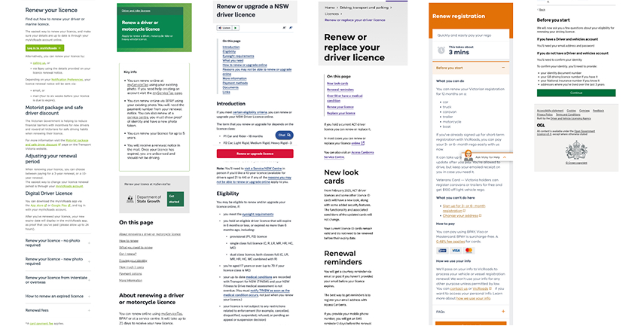Click the Visa card logo
This screenshot has width=644, height=326.
click(456, 251)
